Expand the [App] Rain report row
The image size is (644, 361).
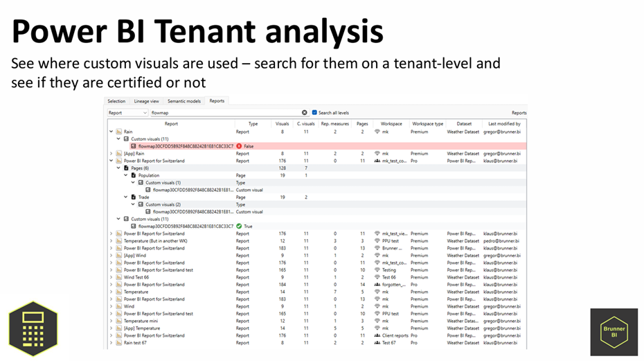(111, 153)
